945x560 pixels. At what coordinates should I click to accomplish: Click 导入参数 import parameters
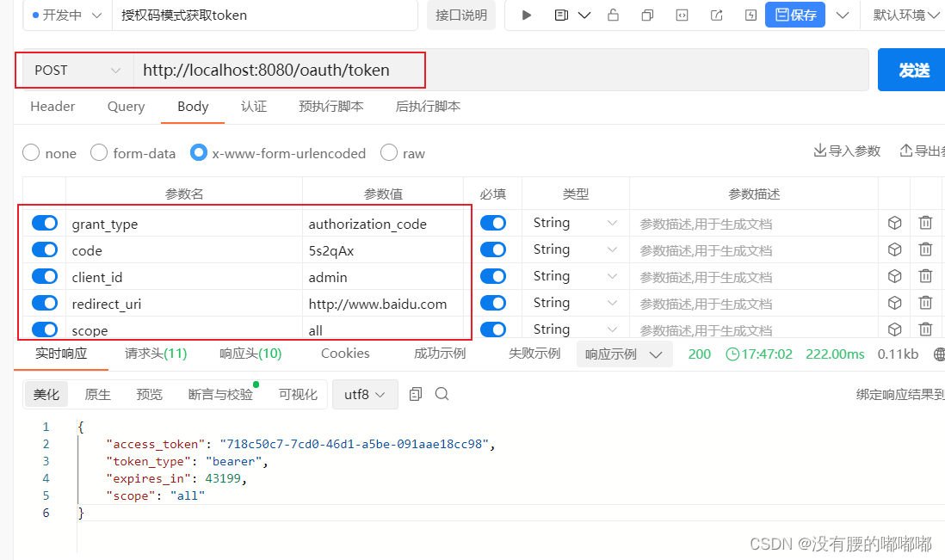coord(847,151)
